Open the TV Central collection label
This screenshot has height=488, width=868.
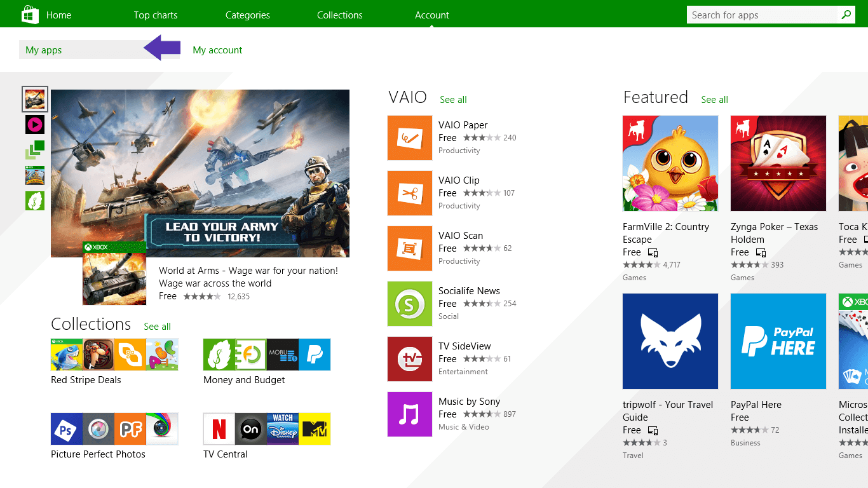coord(226,454)
